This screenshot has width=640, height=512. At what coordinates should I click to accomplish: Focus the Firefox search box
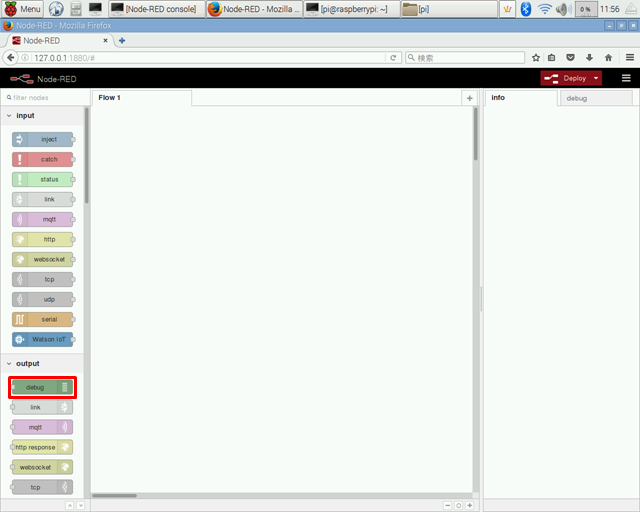tap(465, 58)
